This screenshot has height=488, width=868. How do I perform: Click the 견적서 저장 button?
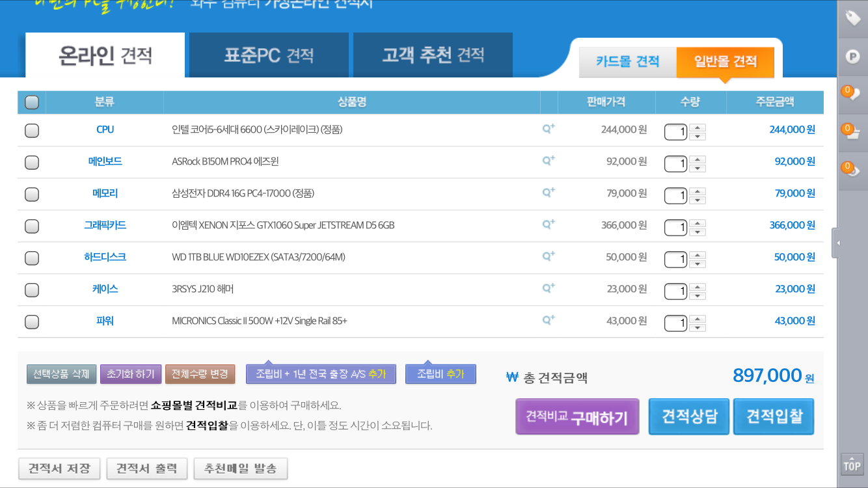(59, 468)
